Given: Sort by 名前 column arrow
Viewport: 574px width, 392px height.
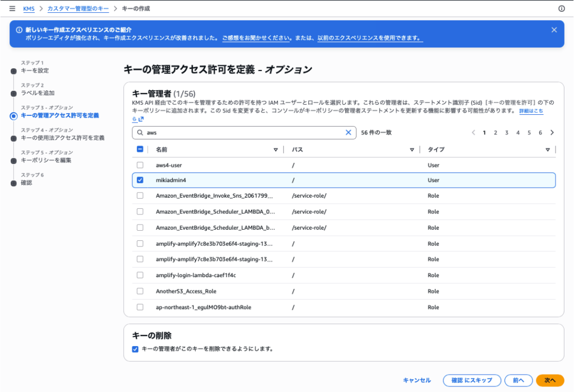Looking at the screenshot, I should click(x=276, y=150).
